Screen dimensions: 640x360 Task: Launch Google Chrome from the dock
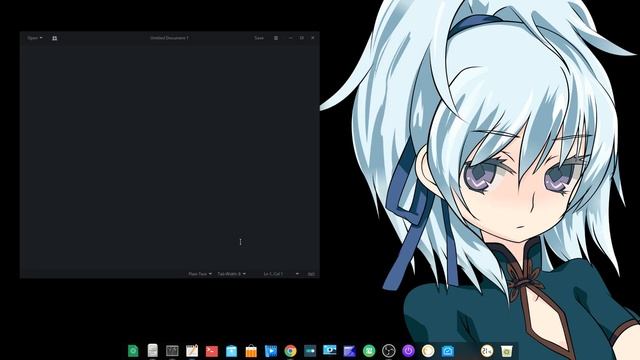(290, 351)
